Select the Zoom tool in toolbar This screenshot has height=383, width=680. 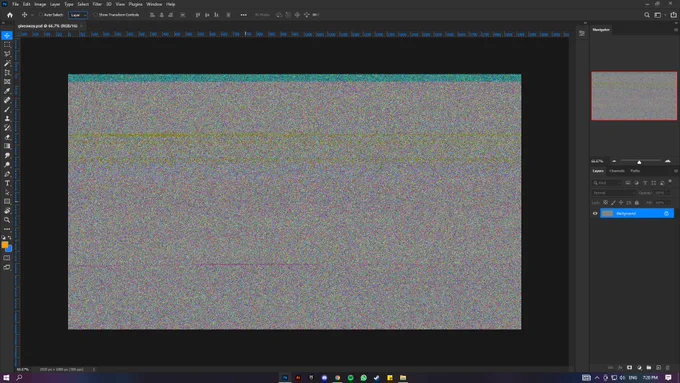click(x=7, y=220)
